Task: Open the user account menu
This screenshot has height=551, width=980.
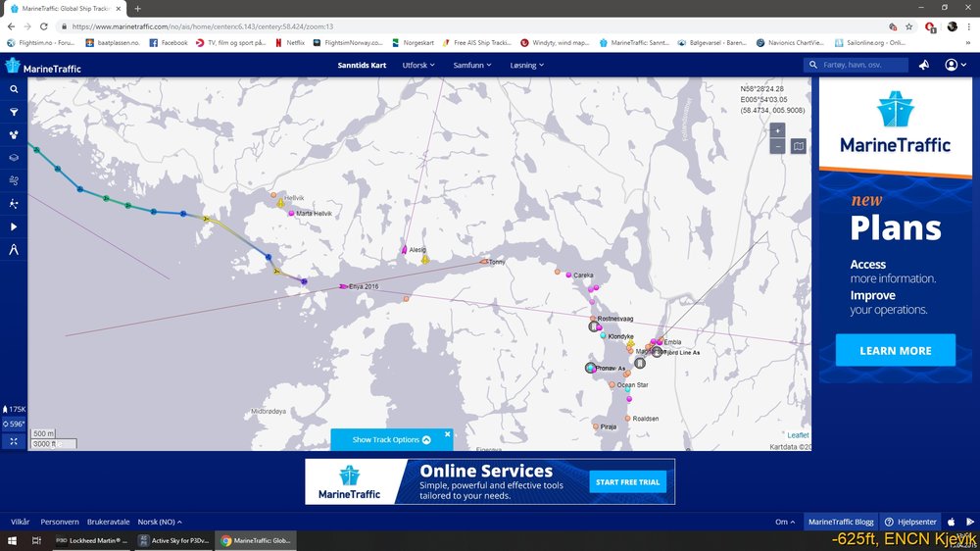Action: pos(955,65)
